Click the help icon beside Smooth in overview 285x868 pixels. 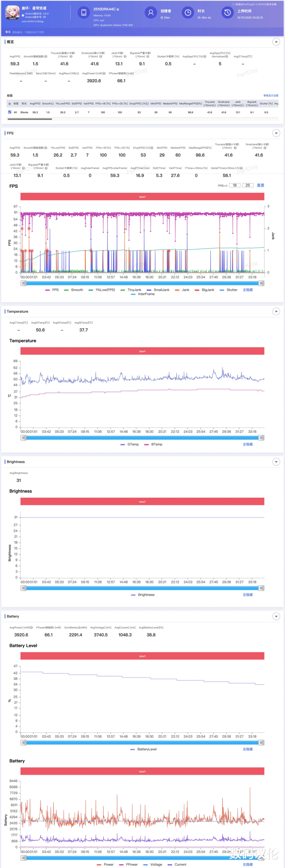tap(46, 57)
